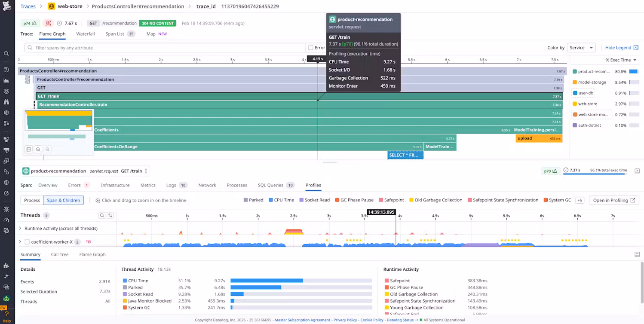The image size is (644, 324).
Task: Collapse the minimap with its panel icon
Action: click(x=29, y=150)
